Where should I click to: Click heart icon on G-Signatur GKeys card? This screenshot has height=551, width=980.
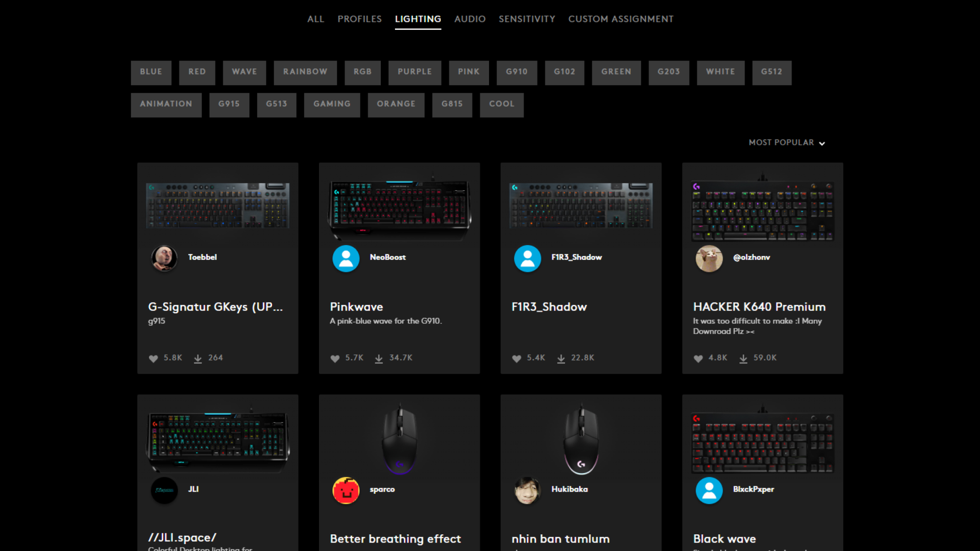coord(153,358)
